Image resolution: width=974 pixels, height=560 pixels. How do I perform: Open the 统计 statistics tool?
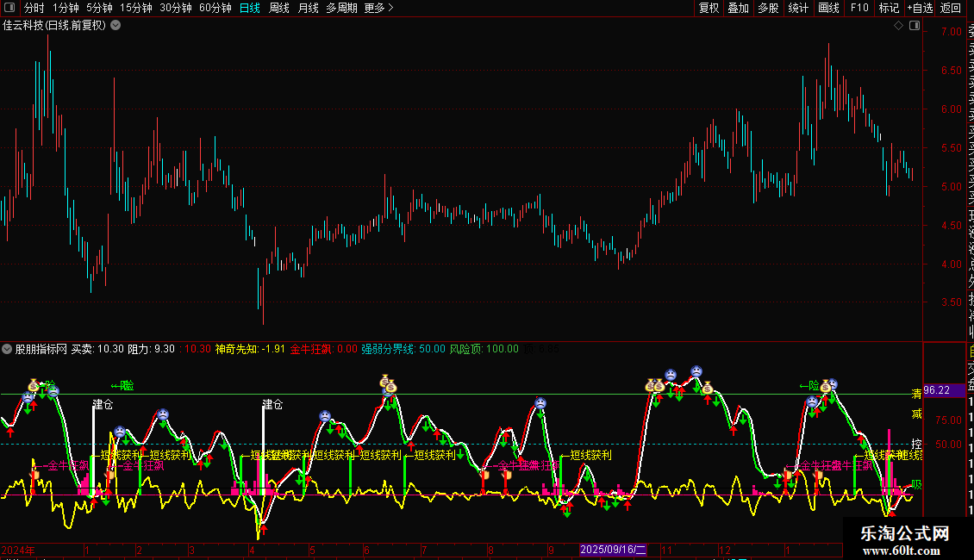[798, 8]
